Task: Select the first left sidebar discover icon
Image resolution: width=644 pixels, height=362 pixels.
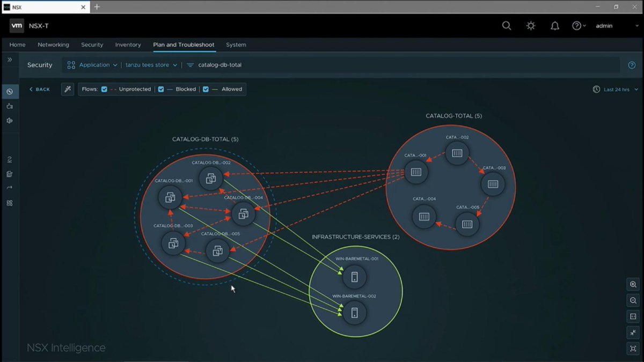Action: [10, 92]
